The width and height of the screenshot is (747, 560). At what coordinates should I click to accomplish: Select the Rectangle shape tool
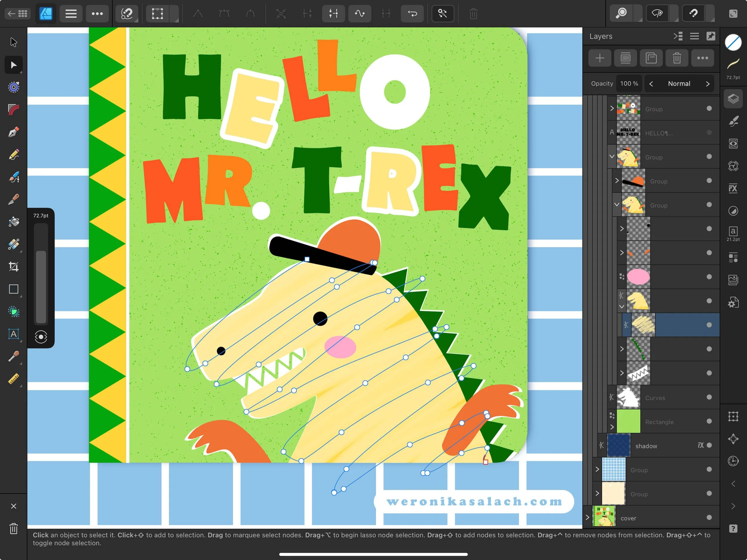(13, 289)
